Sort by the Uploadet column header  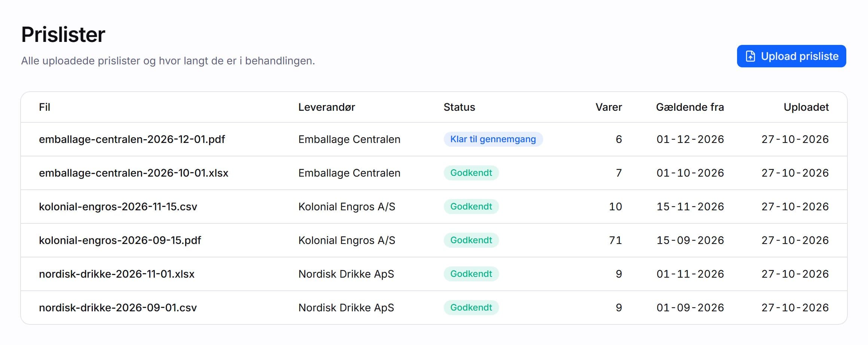click(x=806, y=107)
